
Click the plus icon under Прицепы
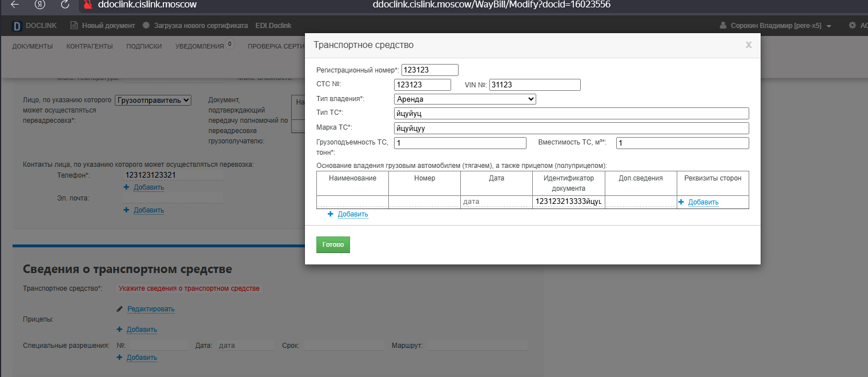pos(119,330)
